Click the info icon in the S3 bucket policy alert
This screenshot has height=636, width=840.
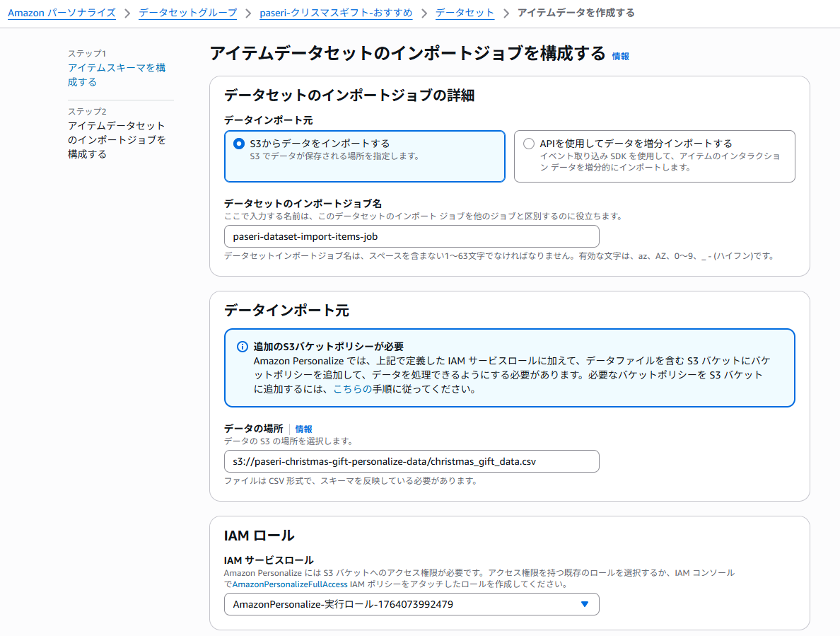click(x=242, y=347)
